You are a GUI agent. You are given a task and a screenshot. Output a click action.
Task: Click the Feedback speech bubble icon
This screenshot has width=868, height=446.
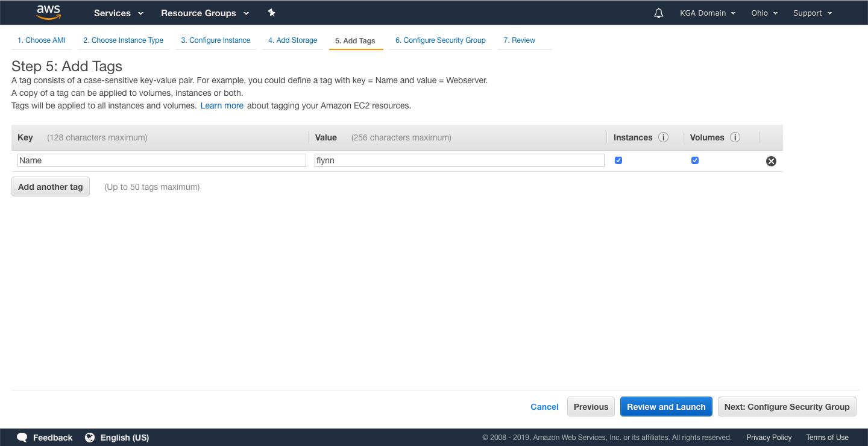click(x=22, y=438)
